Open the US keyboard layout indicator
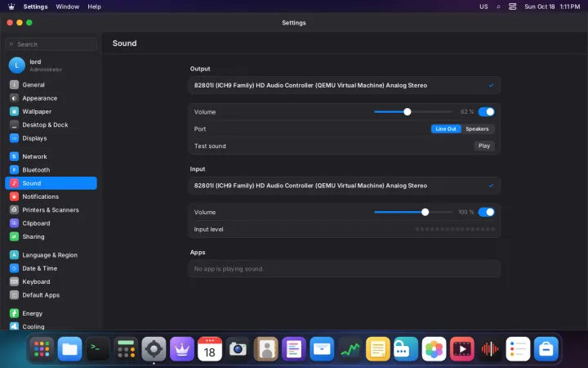The width and height of the screenshot is (588, 368). pos(483,7)
